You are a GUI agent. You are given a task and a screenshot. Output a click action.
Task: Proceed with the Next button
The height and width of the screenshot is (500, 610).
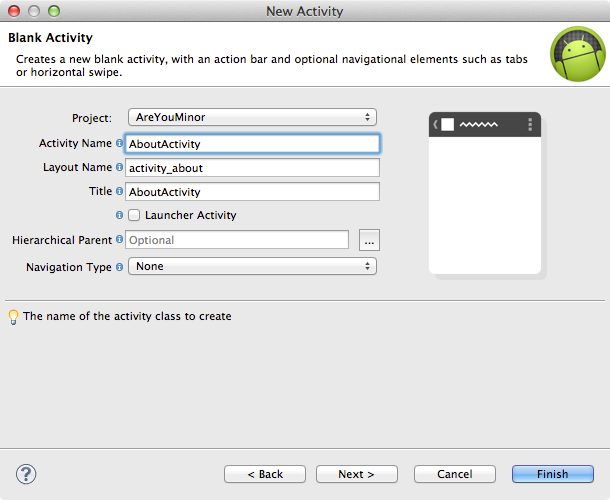point(357,474)
